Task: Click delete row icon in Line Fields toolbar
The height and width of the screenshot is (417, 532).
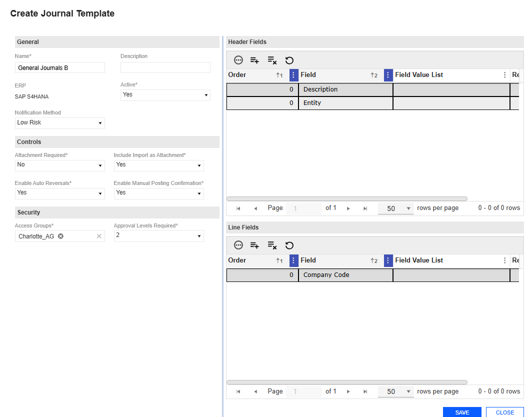Action: point(272,245)
